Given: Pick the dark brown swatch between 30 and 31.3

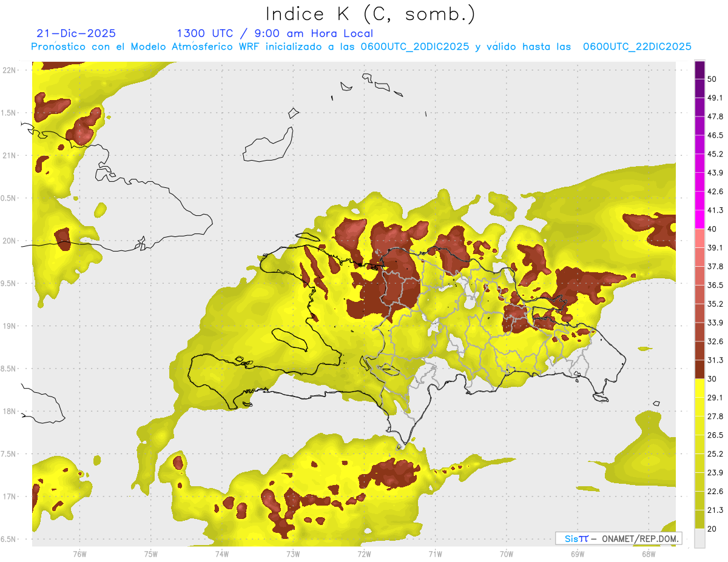Looking at the screenshot, I should tap(699, 370).
